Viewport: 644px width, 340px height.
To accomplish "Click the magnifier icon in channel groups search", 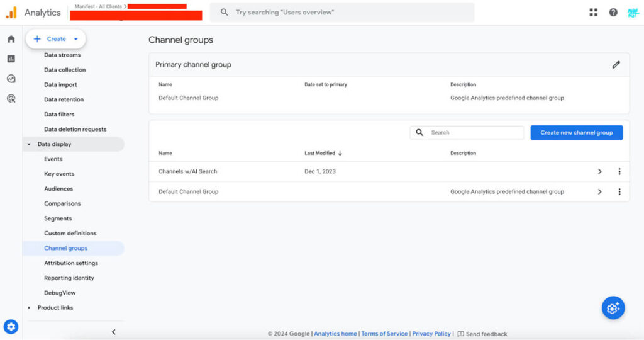I will pyautogui.click(x=419, y=132).
